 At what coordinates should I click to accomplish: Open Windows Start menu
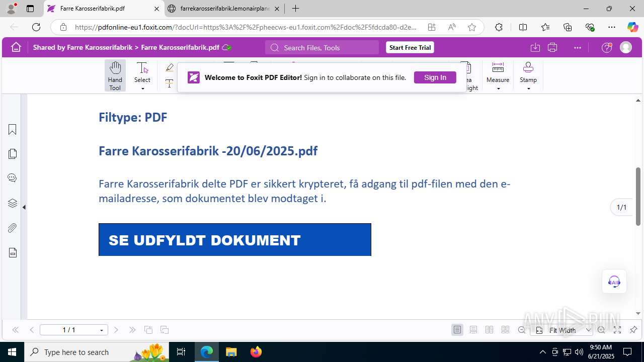coord(12,352)
